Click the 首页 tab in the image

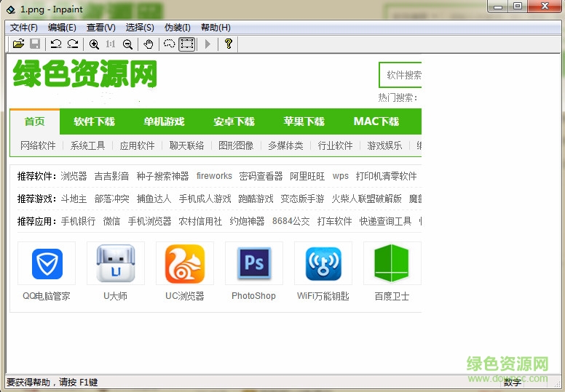pos(35,121)
